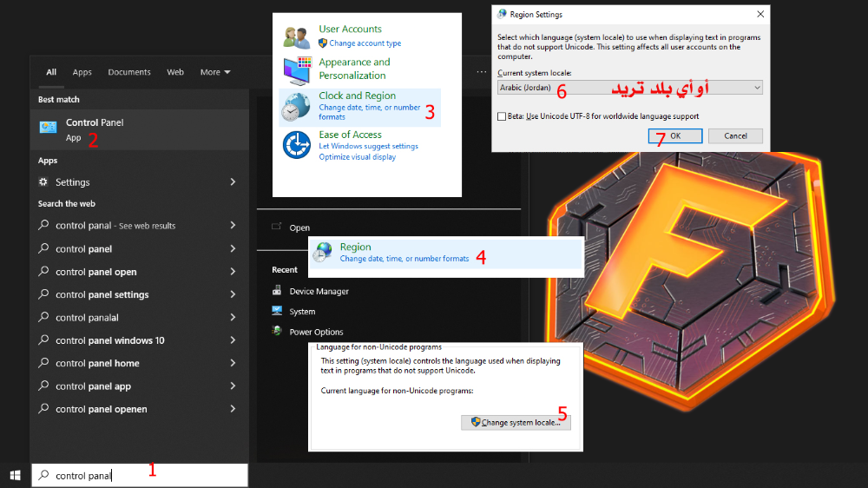Click the User Accounts icon
This screenshot has width=868, height=488.
(x=297, y=37)
